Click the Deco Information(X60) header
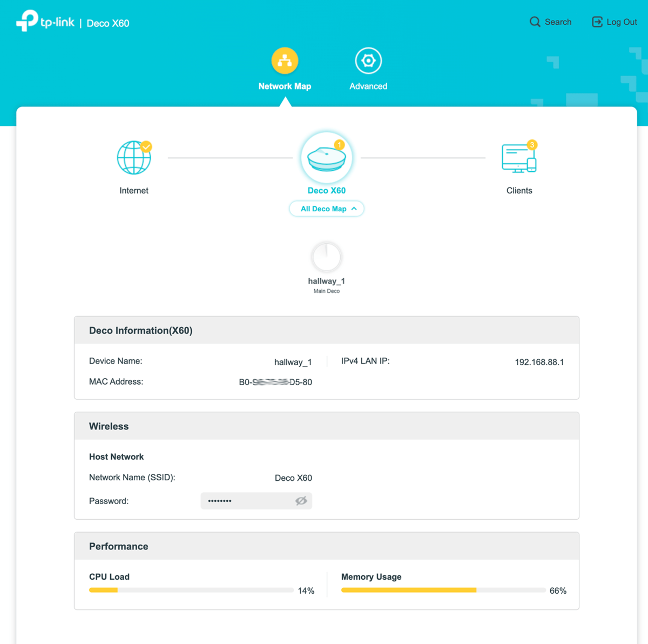Image resolution: width=648 pixels, height=644 pixels. coord(327,331)
